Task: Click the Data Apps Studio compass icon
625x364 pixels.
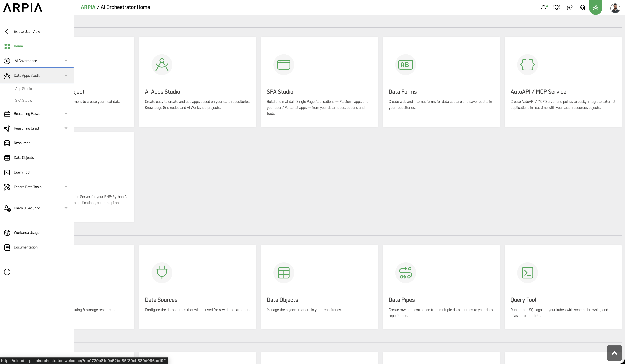Action: [7, 76]
